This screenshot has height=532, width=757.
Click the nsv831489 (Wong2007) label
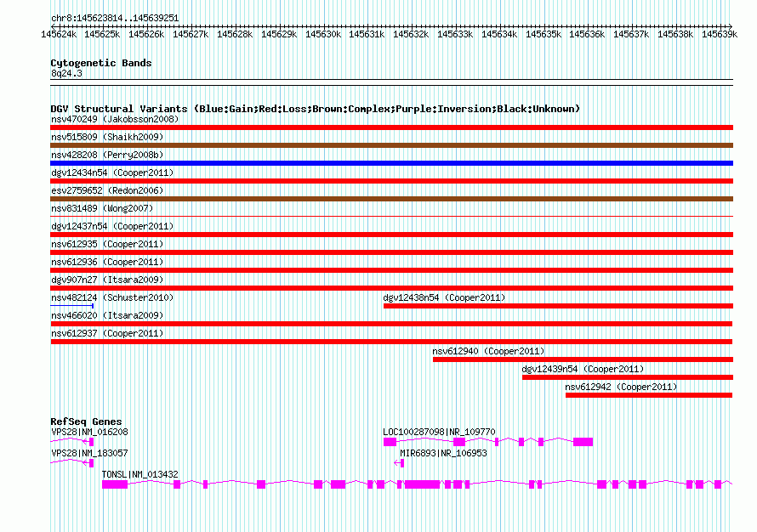coord(102,208)
